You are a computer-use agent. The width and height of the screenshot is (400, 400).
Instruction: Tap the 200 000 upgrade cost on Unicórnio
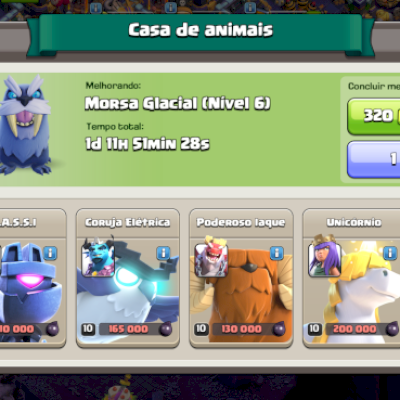click(355, 329)
